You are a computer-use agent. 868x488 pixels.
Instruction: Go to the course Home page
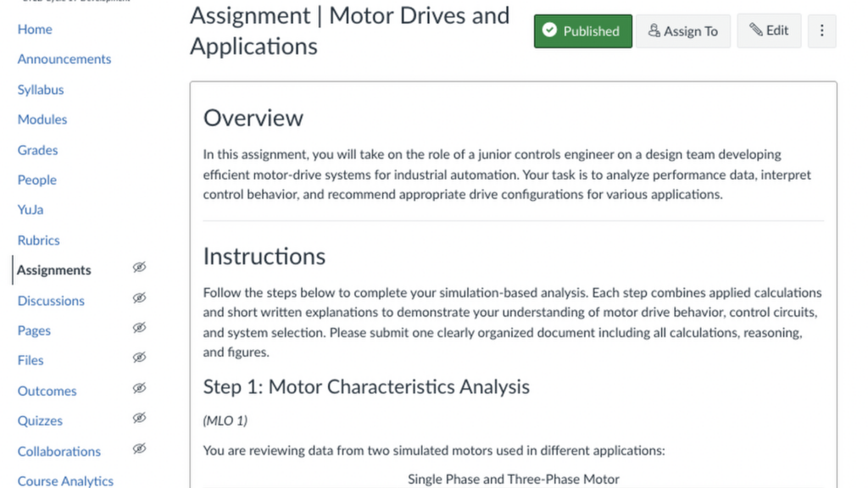(x=35, y=29)
